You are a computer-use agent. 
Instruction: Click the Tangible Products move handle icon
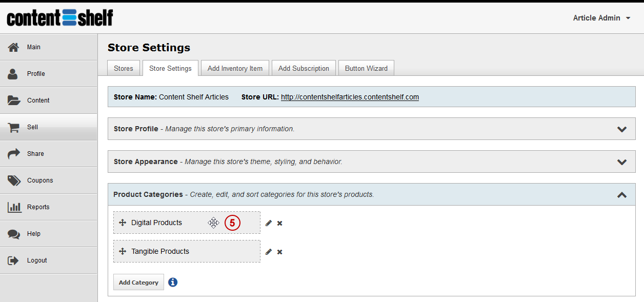tap(123, 251)
